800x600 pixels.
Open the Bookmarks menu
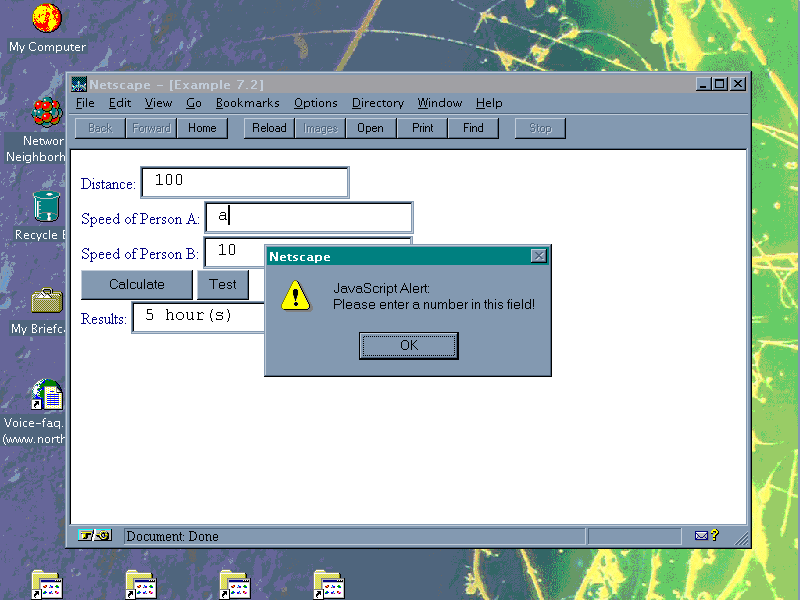click(247, 103)
